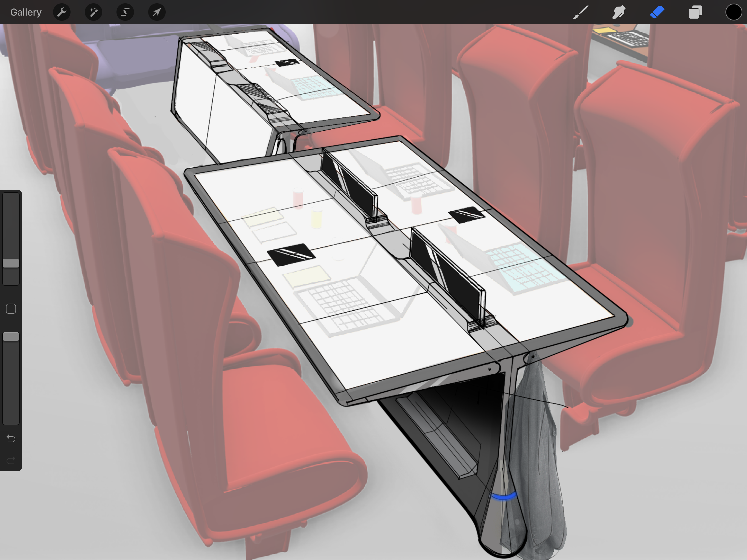Open the Eraser brush library
The image size is (747, 560).
tap(657, 12)
